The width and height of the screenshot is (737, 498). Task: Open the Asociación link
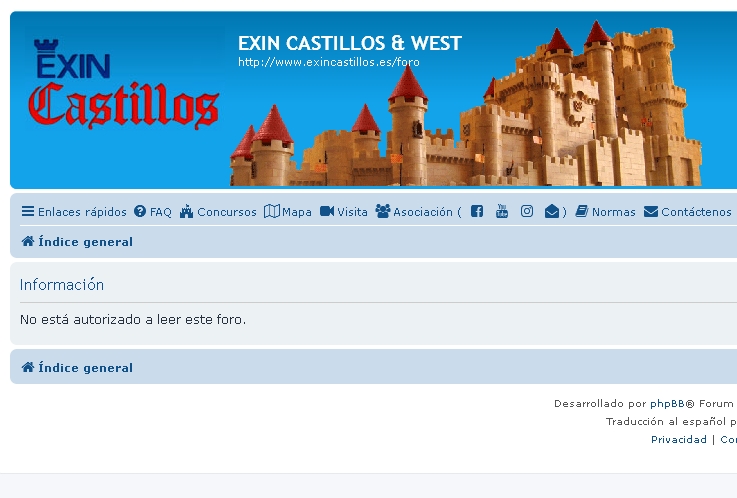click(x=414, y=212)
